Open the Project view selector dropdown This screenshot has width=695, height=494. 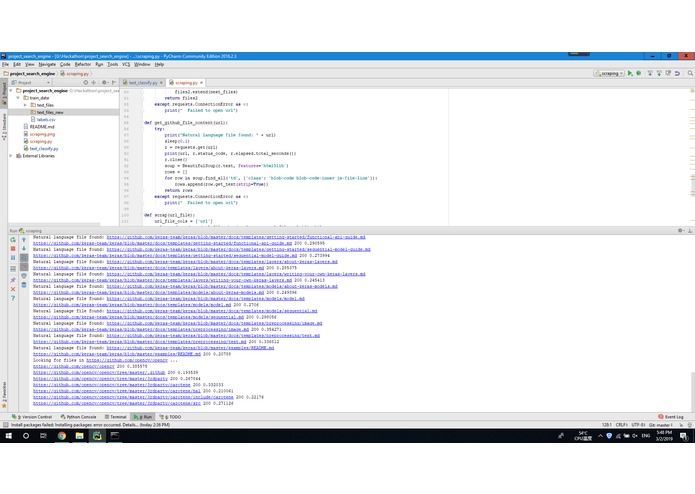pos(30,82)
